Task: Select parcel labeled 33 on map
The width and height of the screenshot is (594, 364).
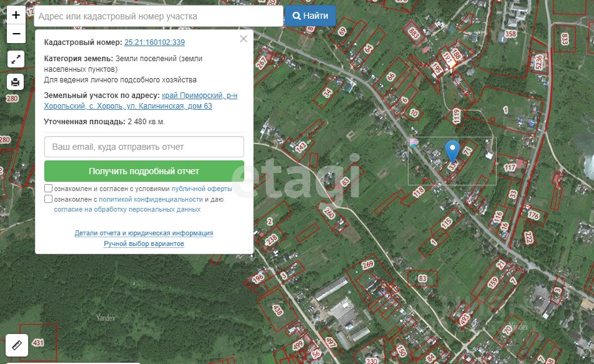Action: point(513,194)
